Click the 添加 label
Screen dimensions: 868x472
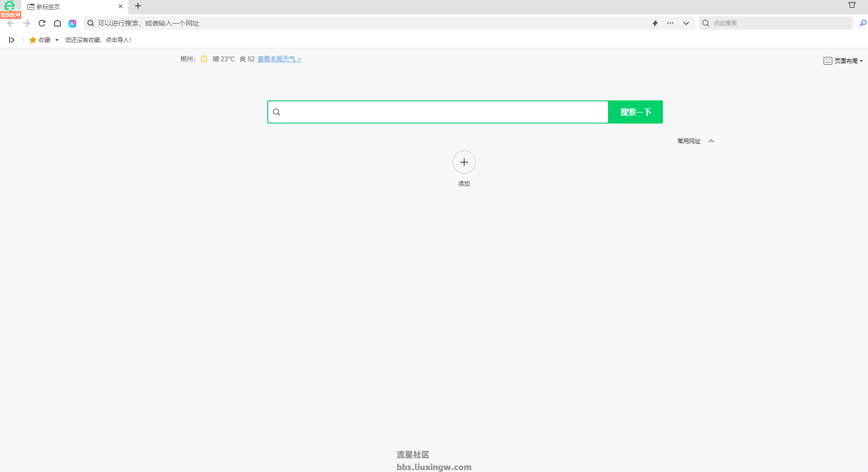[464, 184]
